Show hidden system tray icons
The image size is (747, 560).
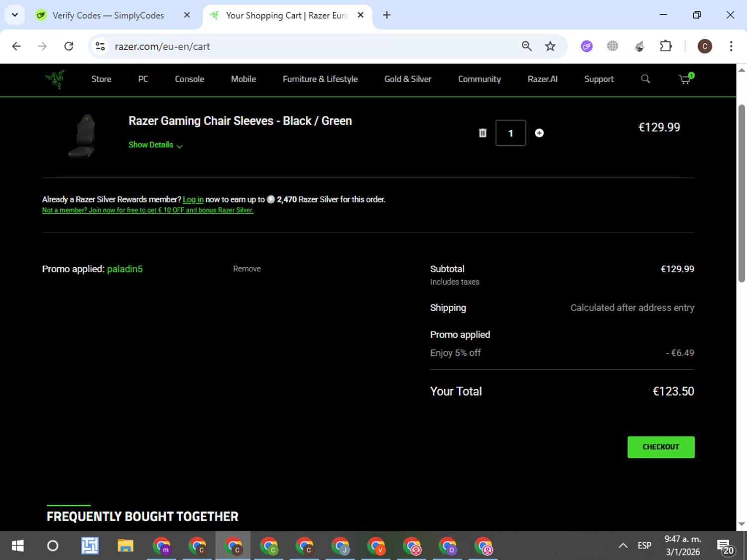click(x=623, y=546)
